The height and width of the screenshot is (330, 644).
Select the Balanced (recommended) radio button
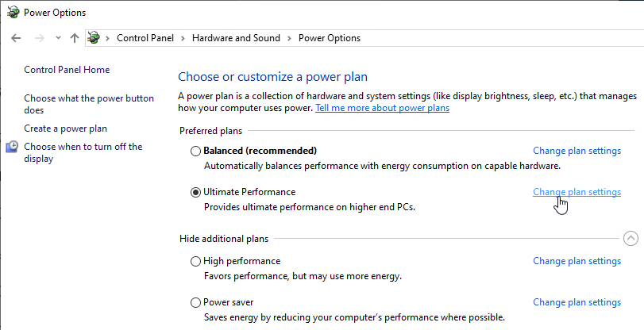tap(195, 151)
